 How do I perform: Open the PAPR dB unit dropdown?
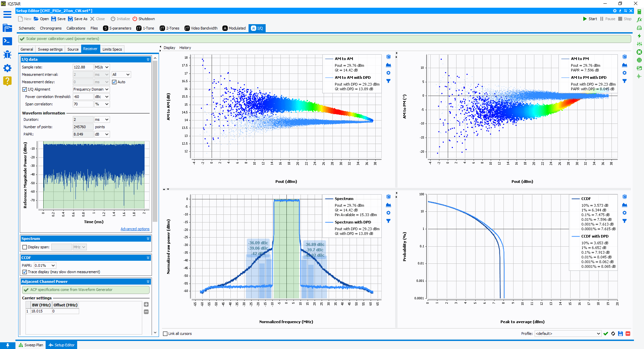102,134
